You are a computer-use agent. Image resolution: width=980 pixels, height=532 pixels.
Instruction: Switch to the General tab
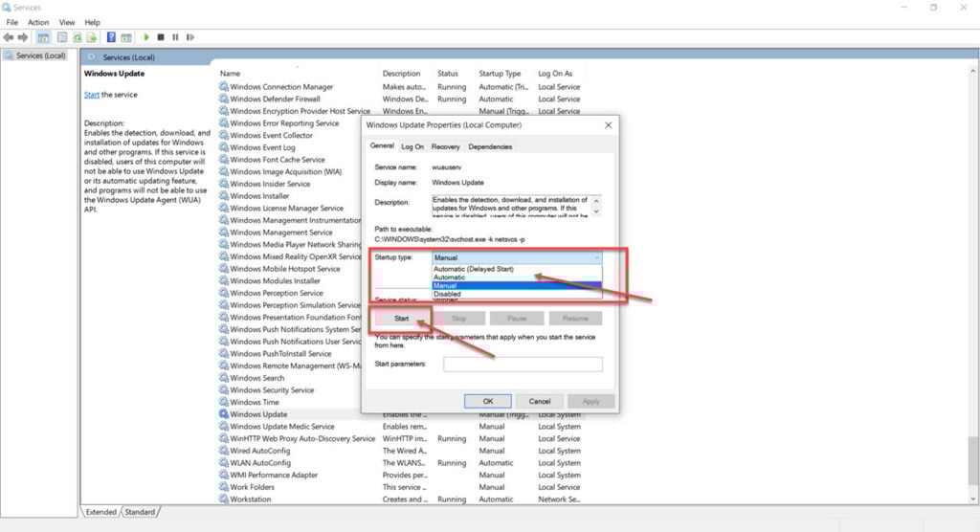pos(381,145)
